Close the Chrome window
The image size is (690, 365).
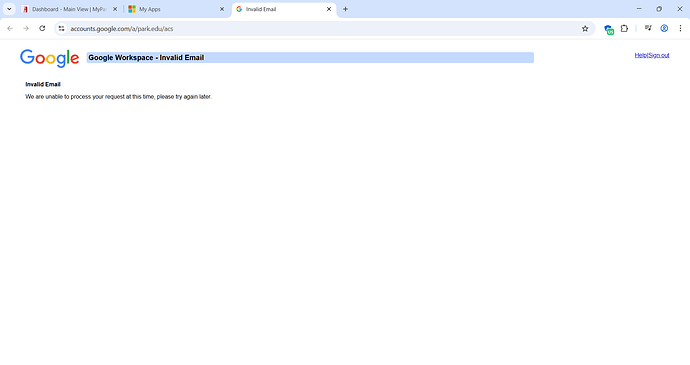679,9
